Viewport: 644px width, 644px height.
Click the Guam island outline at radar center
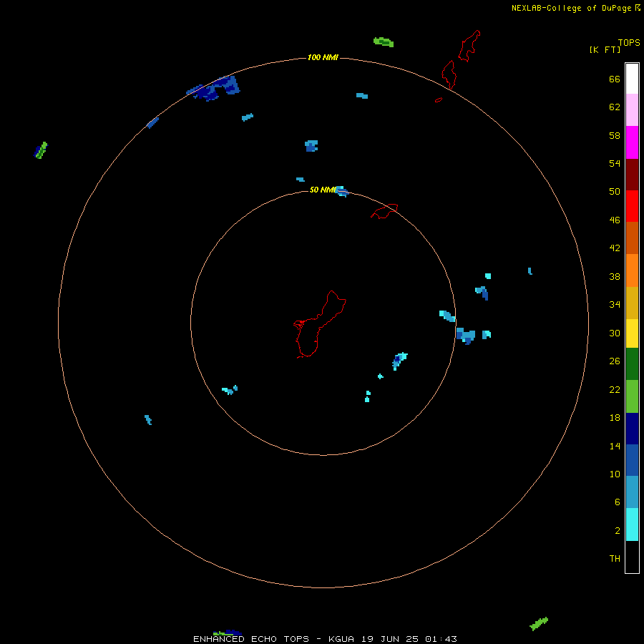pyautogui.click(x=319, y=324)
